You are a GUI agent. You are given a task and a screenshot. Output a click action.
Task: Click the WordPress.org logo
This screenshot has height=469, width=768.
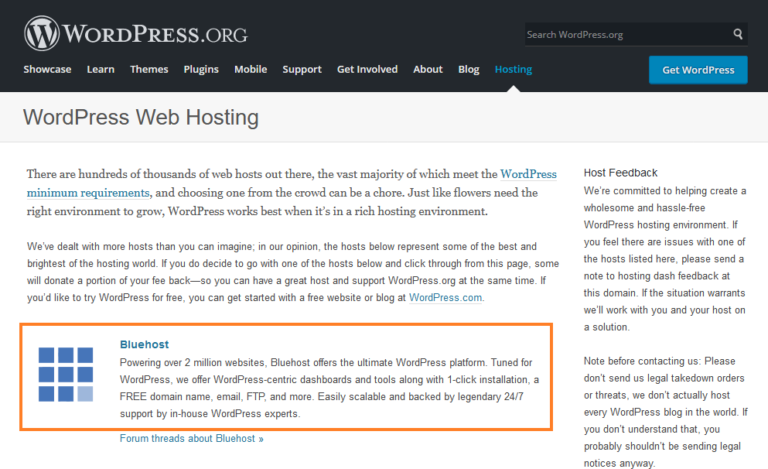coord(136,34)
